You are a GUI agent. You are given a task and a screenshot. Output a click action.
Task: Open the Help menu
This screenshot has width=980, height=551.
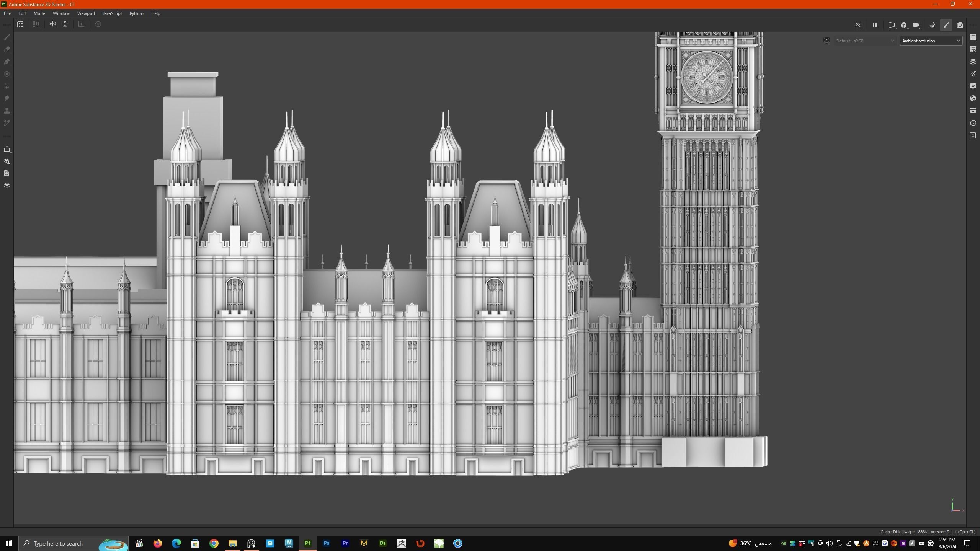155,13
